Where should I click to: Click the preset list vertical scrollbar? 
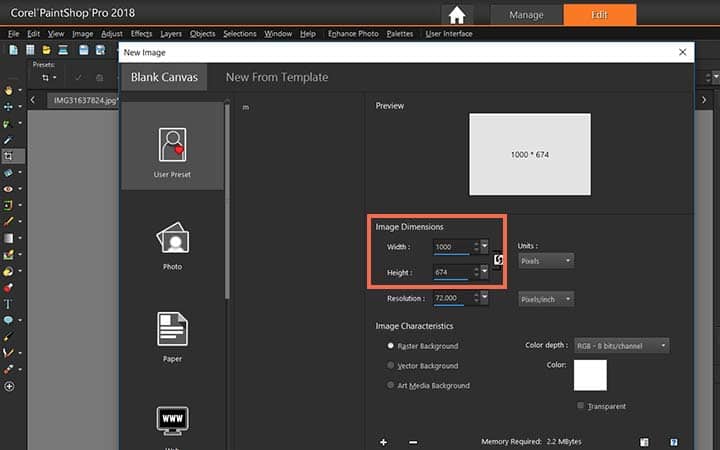[x=227, y=201]
